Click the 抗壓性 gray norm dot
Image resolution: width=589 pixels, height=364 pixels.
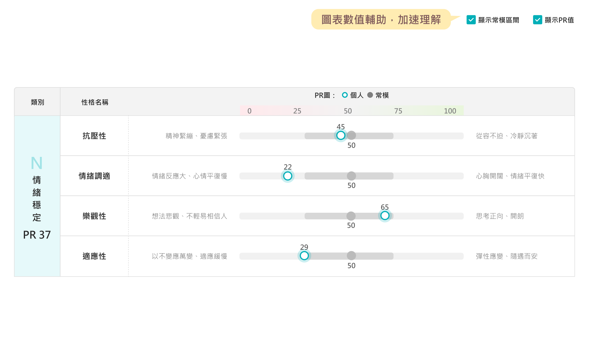click(x=351, y=135)
